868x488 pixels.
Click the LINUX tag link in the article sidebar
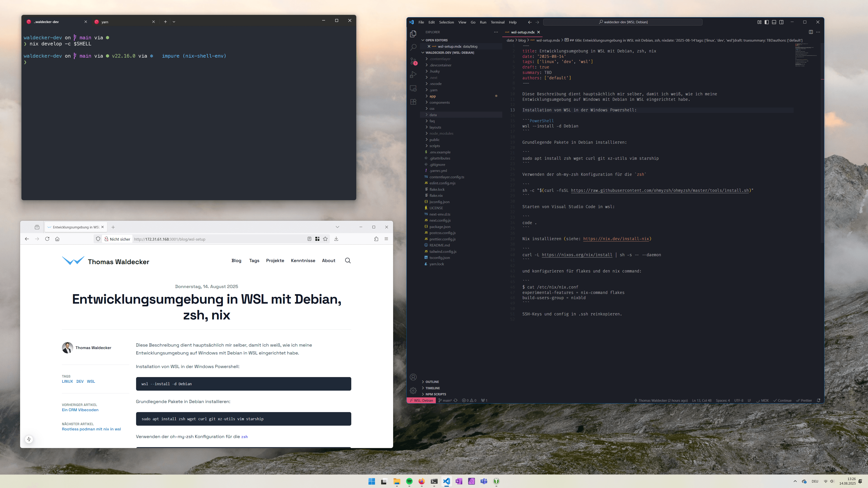pos(67,381)
